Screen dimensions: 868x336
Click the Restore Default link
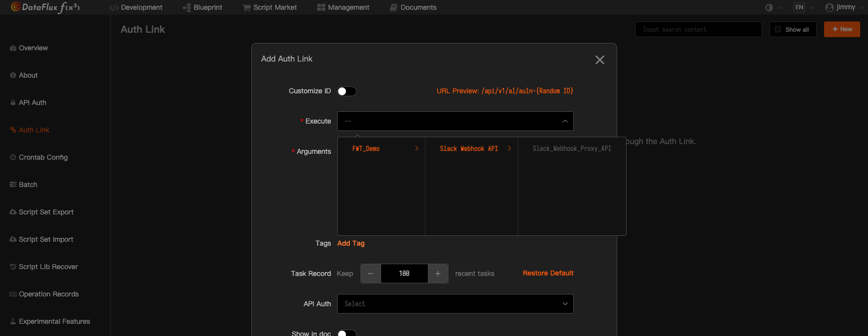[x=548, y=273]
